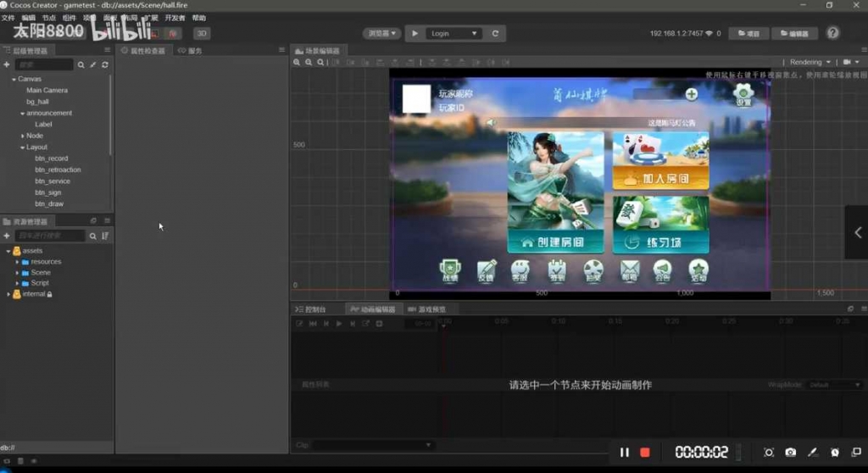This screenshot has height=473, width=868.
Task: Open the 节点 menu
Action: tap(48, 18)
